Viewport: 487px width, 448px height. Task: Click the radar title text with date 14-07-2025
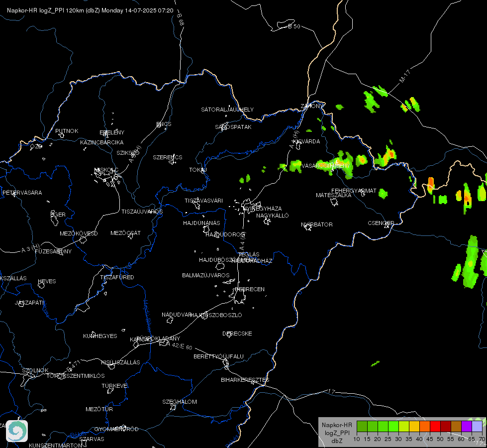point(90,10)
